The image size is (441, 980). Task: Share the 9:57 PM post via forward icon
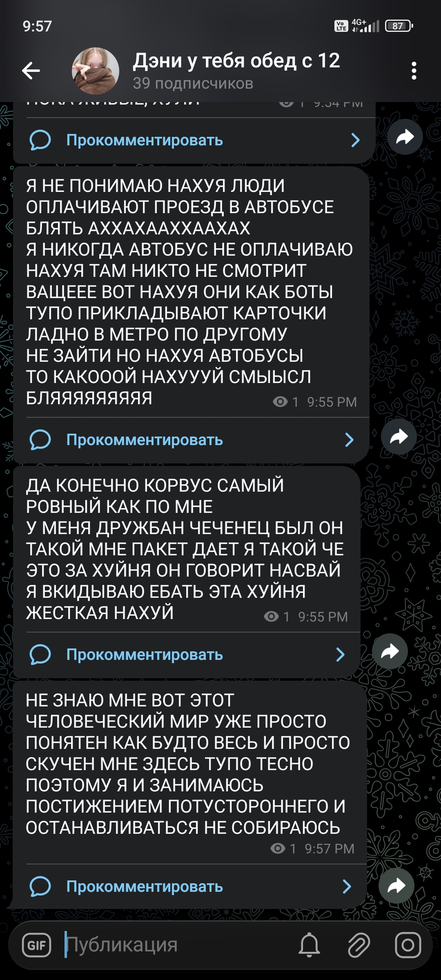396,886
